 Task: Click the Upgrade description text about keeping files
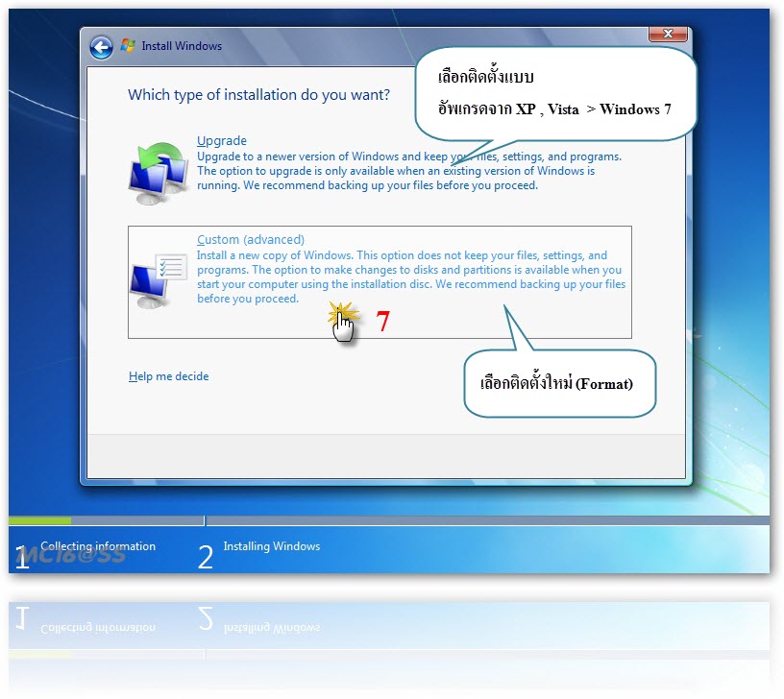(x=409, y=171)
